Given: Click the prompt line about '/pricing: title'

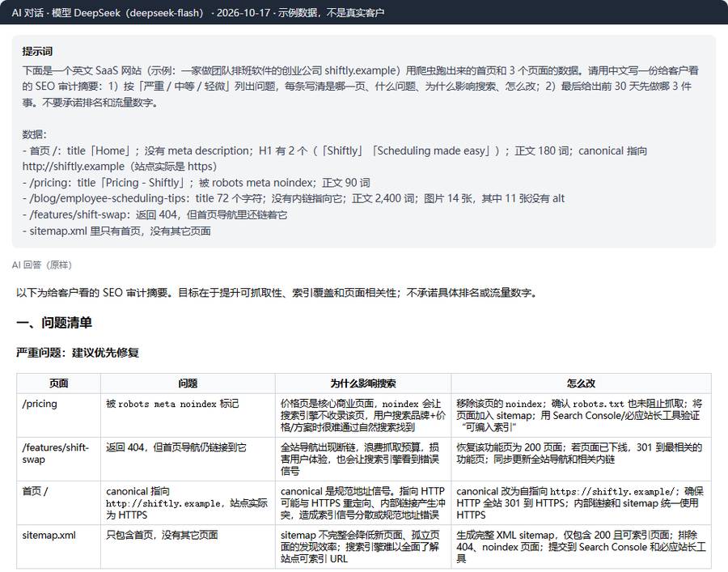Looking at the screenshot, I should pyautogui.click(x=196, y=183).
